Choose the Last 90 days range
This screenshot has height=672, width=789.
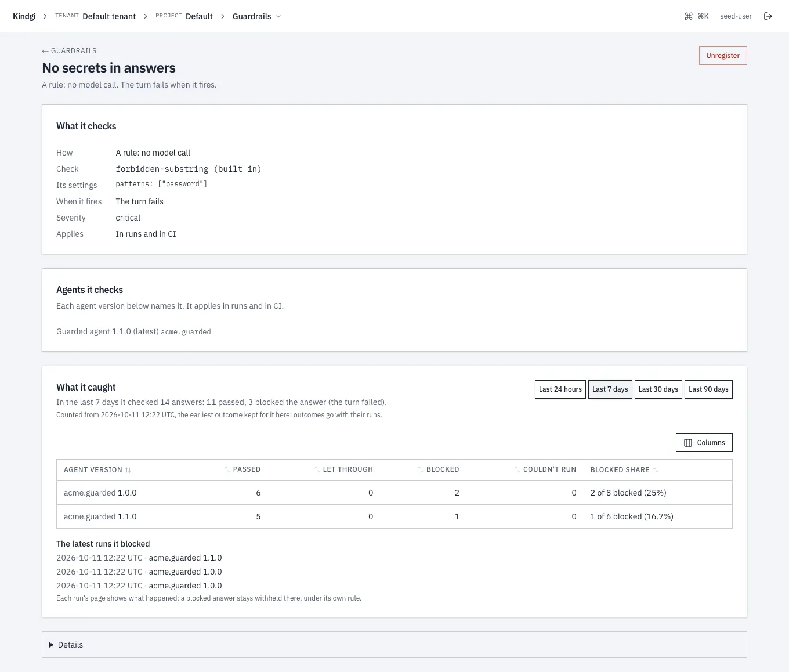(x=708, y=389)
